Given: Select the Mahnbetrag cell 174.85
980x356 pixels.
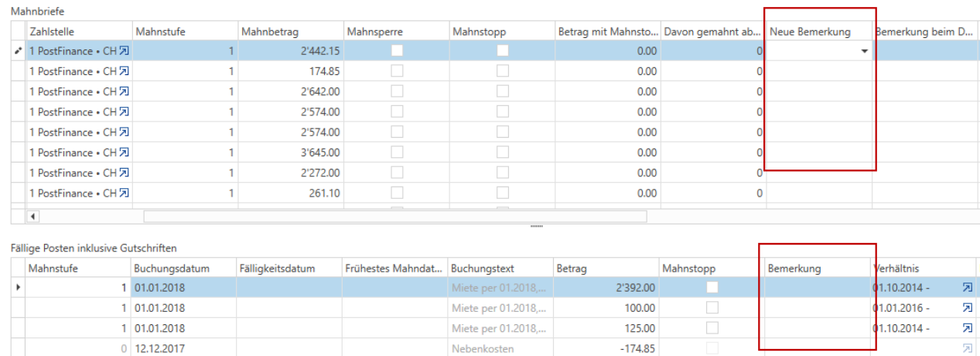Looking at the screenshot, I should click(x=291, y=71).
